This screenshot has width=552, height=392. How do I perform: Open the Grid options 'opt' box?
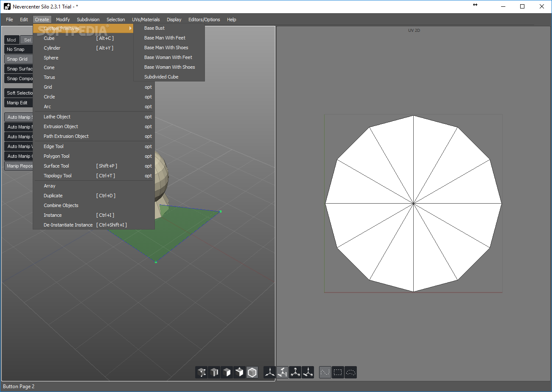[148, 87]
